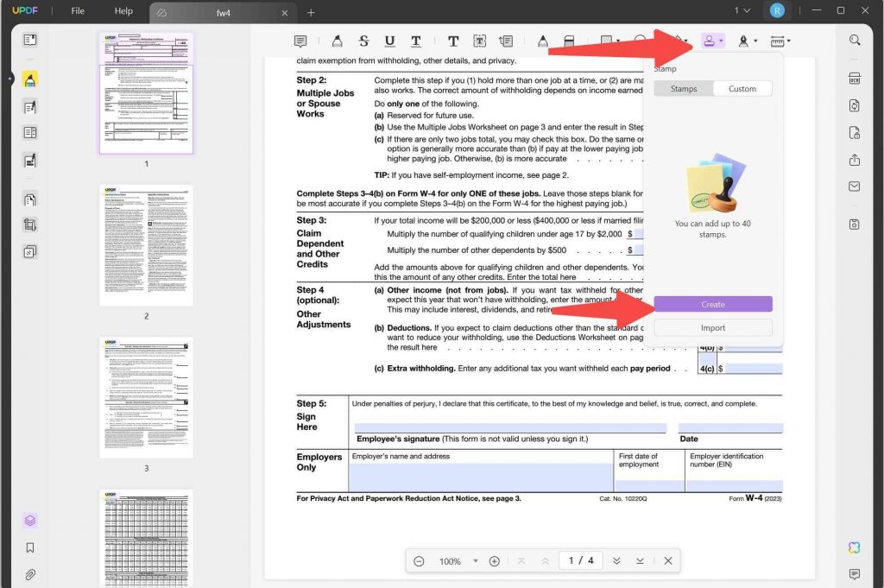Select the page 3 thumbnail
The image size is (884, 588).
[x=146, y=397]
